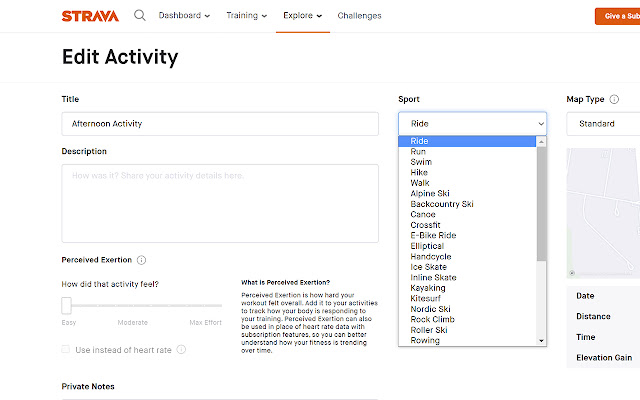Click into the Description text area
The height and width of the screenshot is (400, 640).
click(220, 203)
